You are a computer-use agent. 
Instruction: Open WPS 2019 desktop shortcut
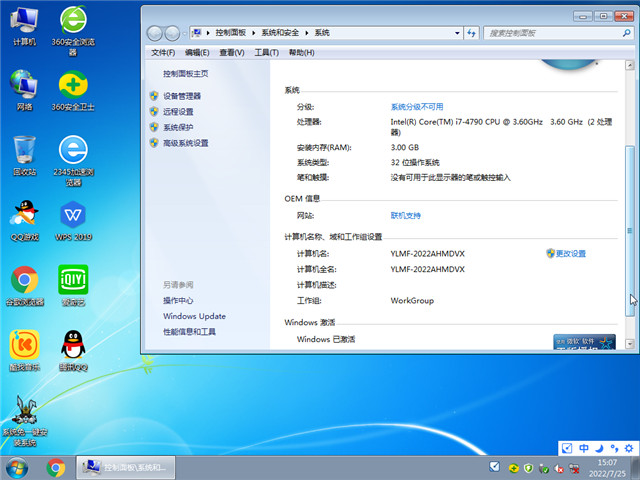pyautogui.click(x=73, y=220)
